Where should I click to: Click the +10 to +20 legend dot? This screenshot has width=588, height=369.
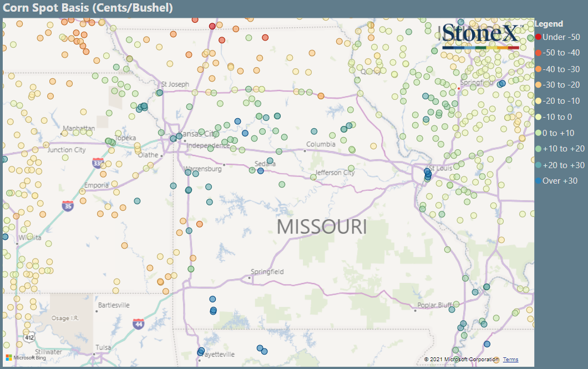coord(538,149)
